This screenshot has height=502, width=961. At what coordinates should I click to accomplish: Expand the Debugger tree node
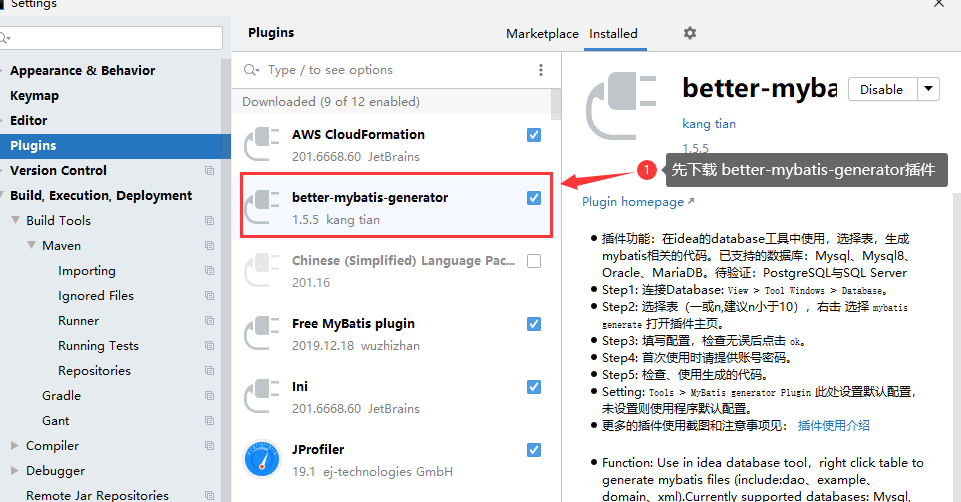[x=15, y=471]
